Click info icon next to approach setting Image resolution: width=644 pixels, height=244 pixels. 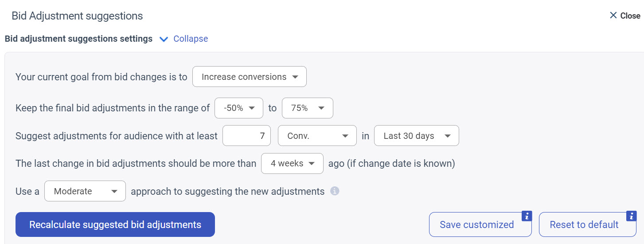click(335, 191)
